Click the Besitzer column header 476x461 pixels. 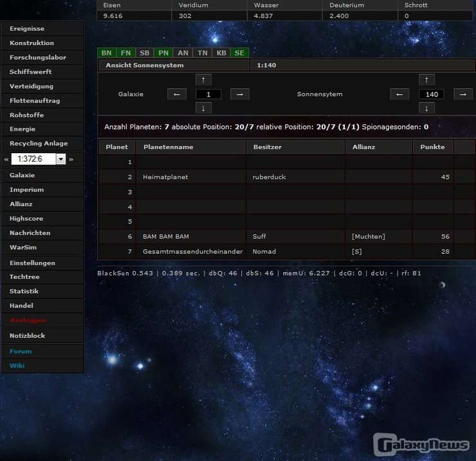(x=295, y=147)
